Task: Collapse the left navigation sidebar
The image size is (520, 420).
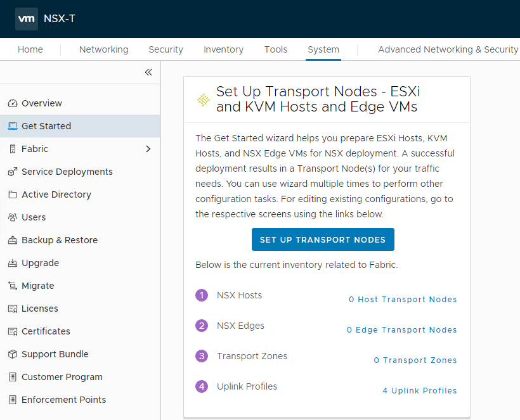Action: pos(148,72)
